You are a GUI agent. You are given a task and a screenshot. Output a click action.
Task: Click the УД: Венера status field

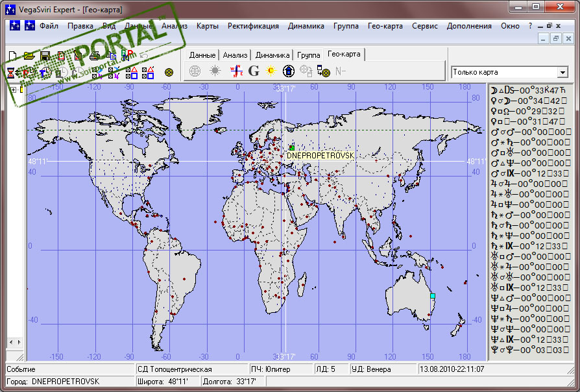[x=383, y=369]
